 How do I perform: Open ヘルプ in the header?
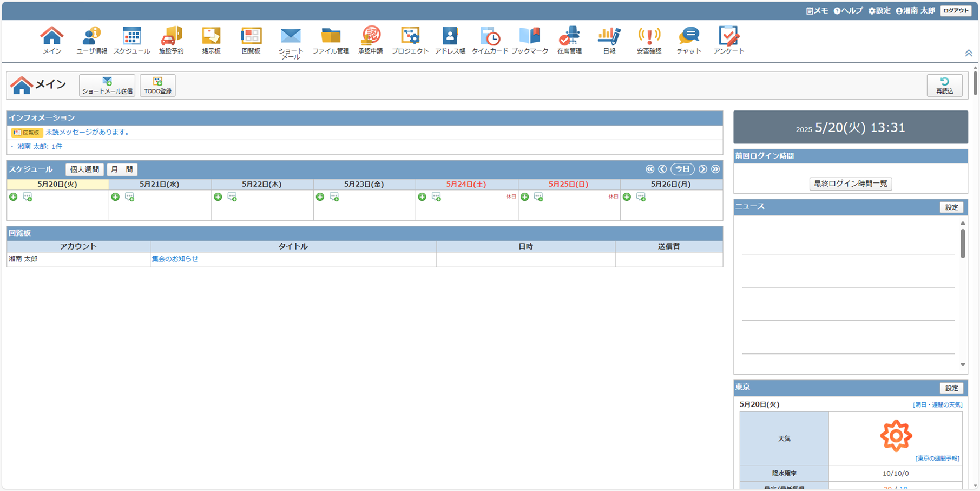848,11
